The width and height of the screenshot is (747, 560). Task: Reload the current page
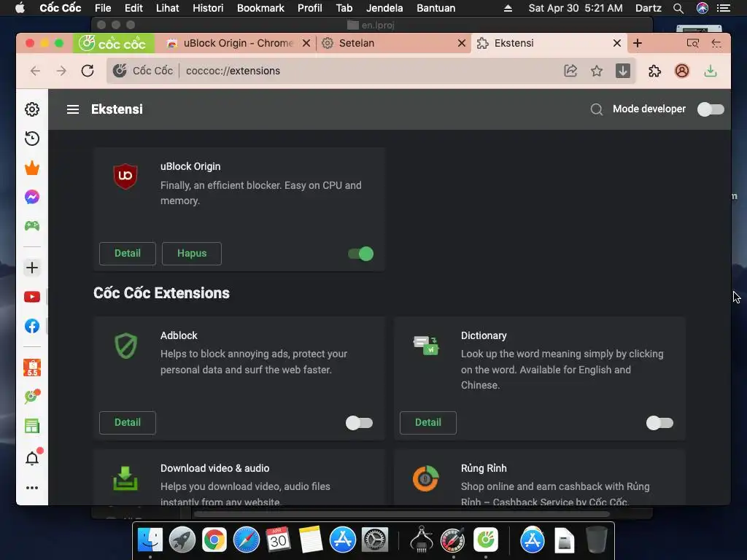pos(88,71)
